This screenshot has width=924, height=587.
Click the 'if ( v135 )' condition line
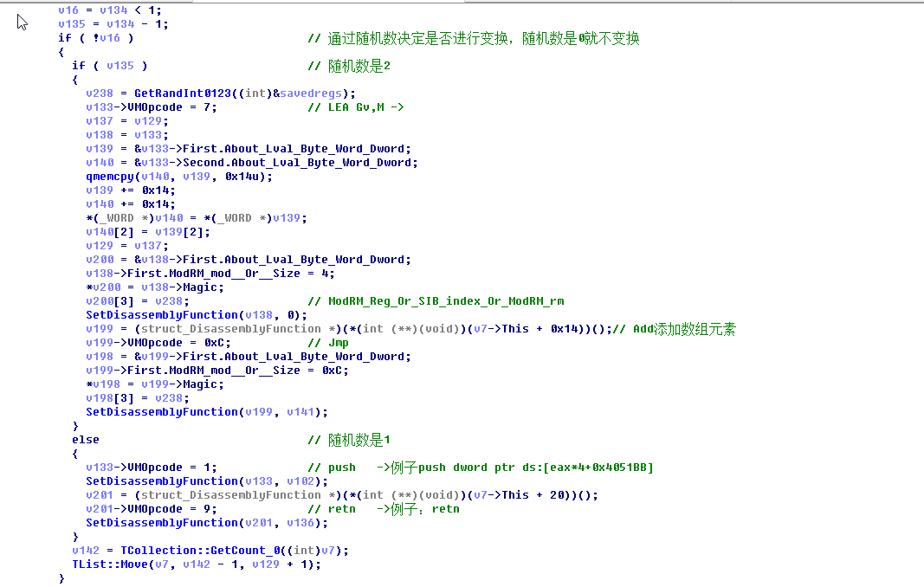coord(110,66)
